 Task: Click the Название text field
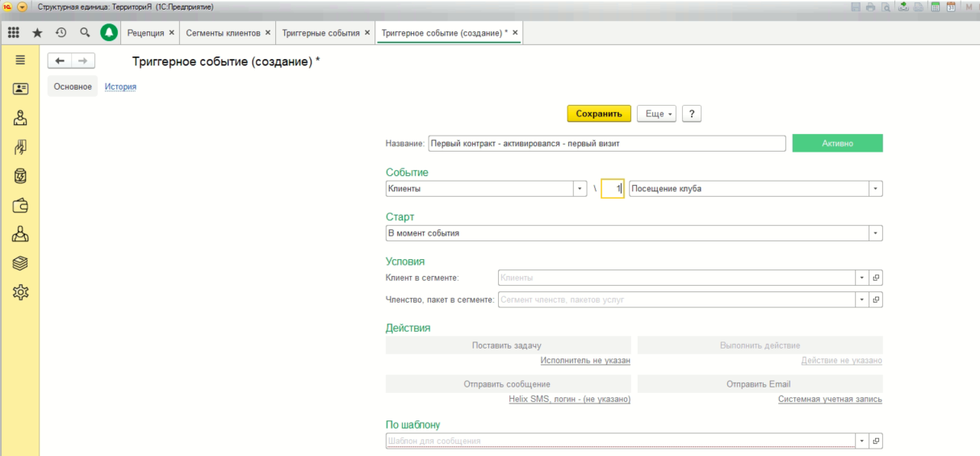pyautogui.click(x=606, y=144)
